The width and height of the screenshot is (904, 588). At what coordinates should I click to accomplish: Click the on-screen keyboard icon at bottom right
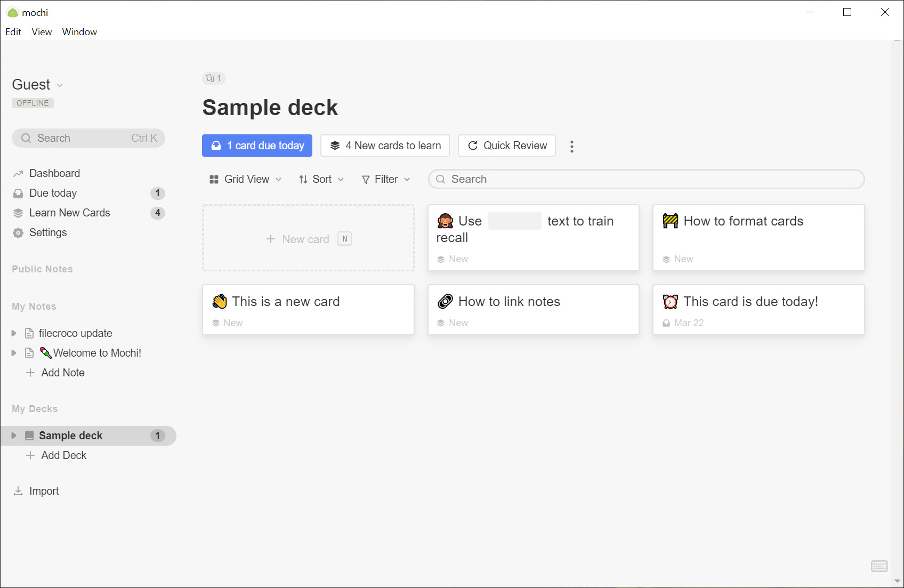tap(879, 566)
